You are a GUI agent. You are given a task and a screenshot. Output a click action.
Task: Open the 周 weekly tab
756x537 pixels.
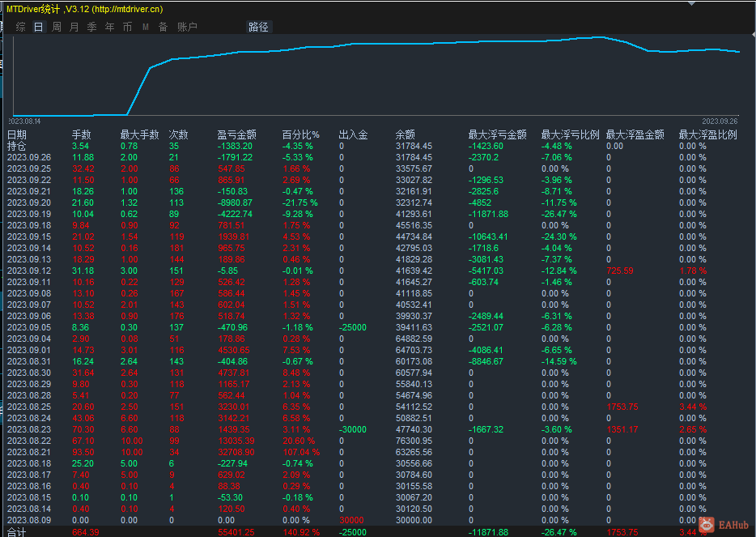coord(57,27)
